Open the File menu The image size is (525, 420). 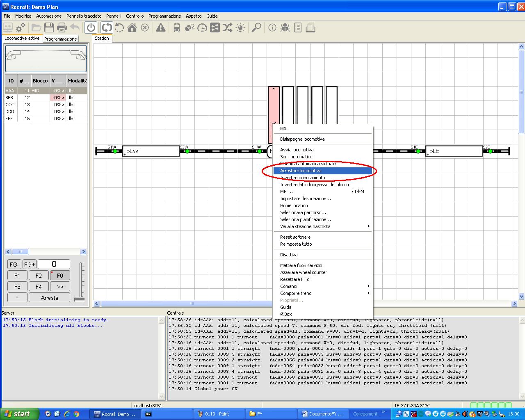[7, 16]
